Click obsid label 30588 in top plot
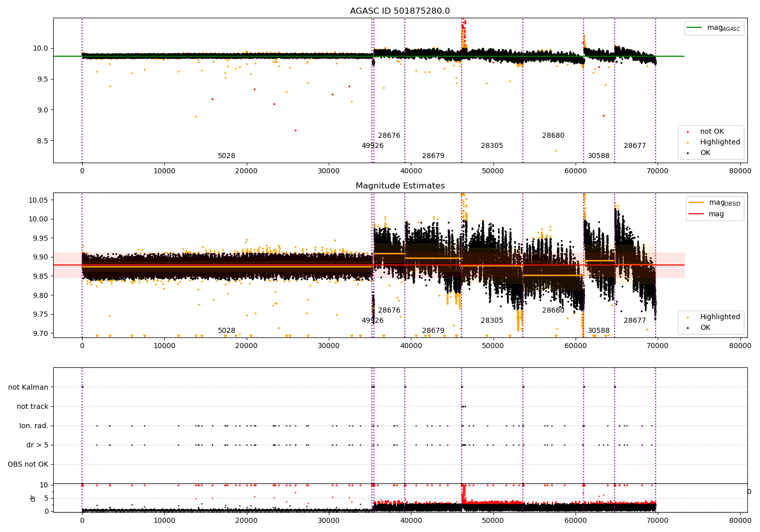Image resolution: width=760 pixels, height=532 pixels. point(599,156)
